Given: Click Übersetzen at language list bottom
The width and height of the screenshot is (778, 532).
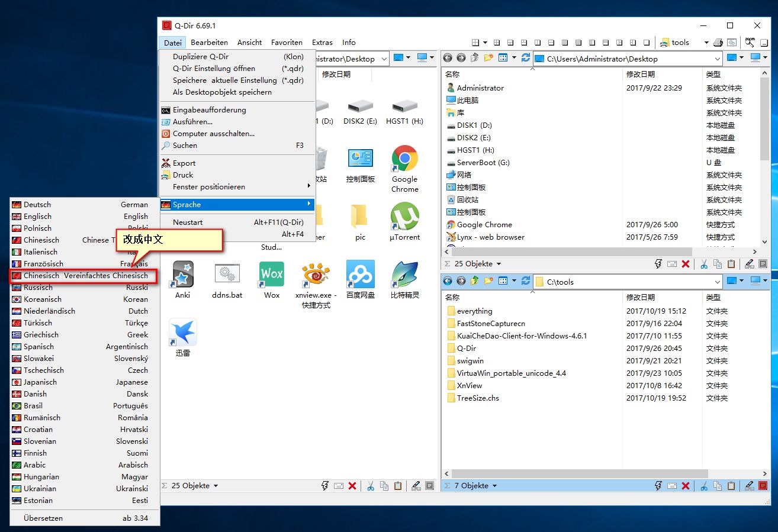Looking at the screenshot, I should (85, 518).
